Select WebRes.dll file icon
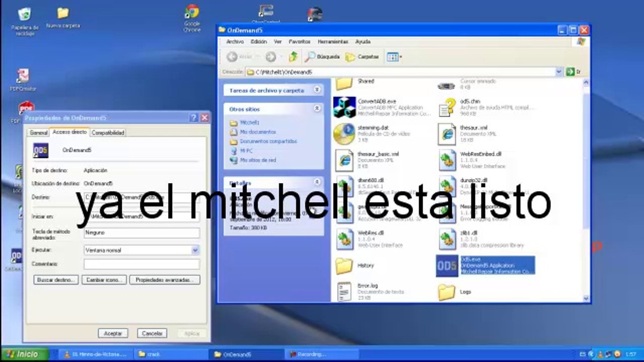Image resolution: width=644 pixels, height=362 pixels. coord(344,239)
